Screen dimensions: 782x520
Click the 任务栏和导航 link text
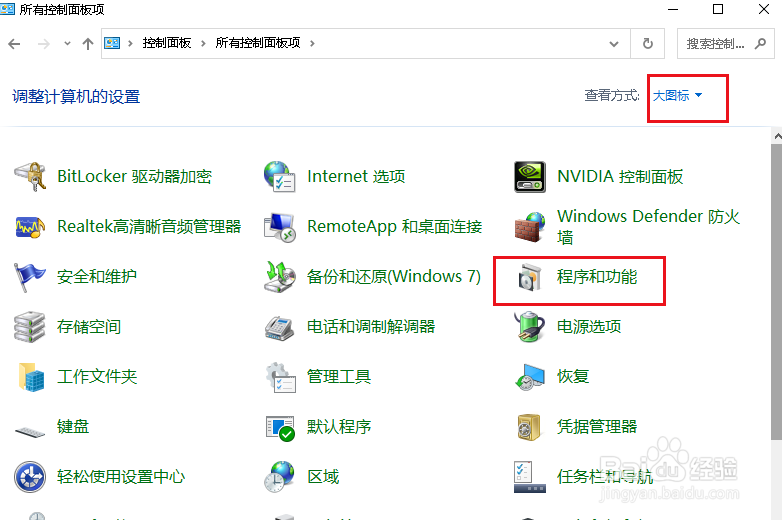pos(605,477)
